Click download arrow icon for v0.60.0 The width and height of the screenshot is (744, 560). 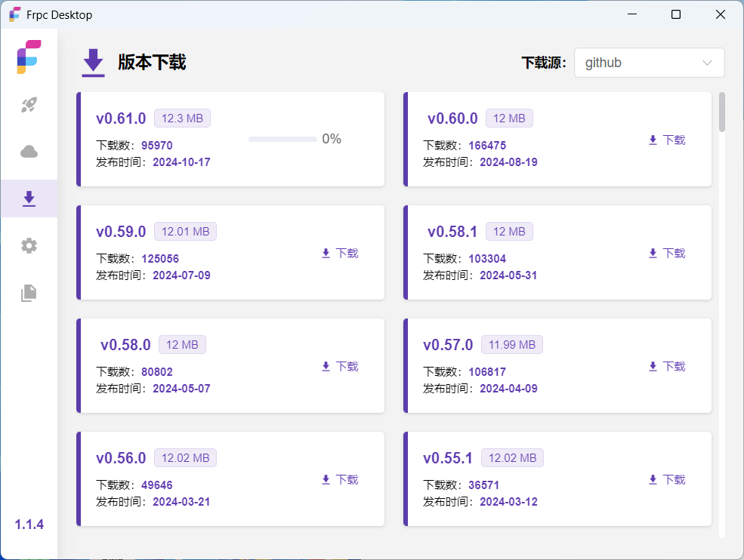(x=653, y=140)
